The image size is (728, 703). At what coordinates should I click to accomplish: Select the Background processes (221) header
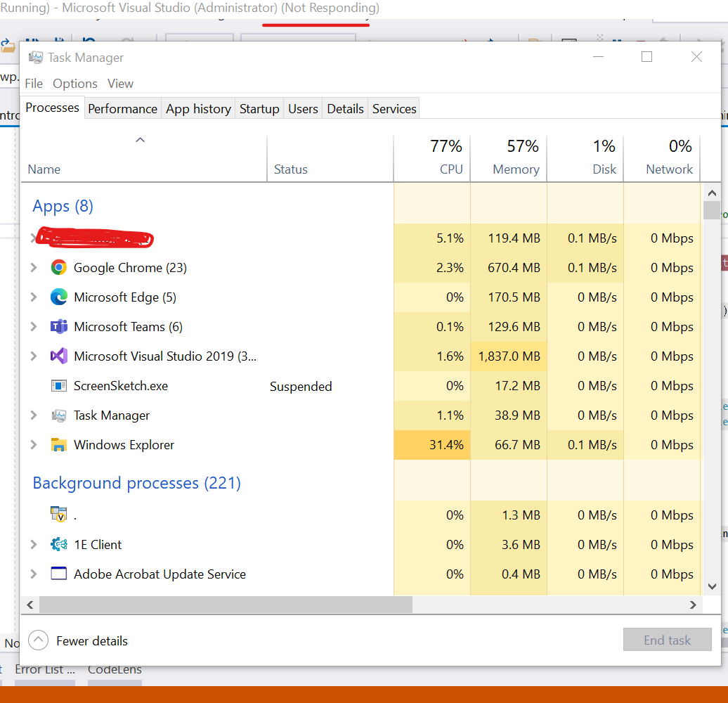(x=136, y=483)
